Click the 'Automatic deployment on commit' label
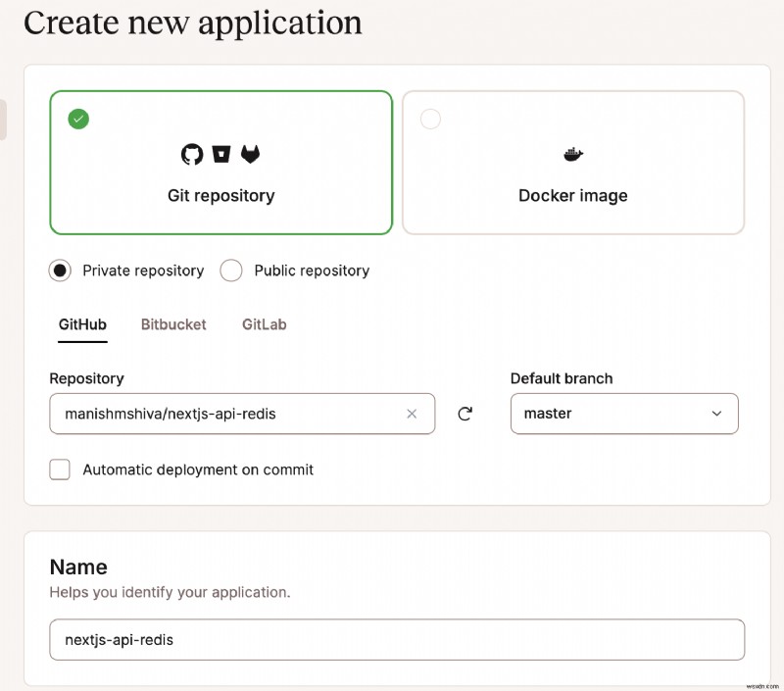 198,469
